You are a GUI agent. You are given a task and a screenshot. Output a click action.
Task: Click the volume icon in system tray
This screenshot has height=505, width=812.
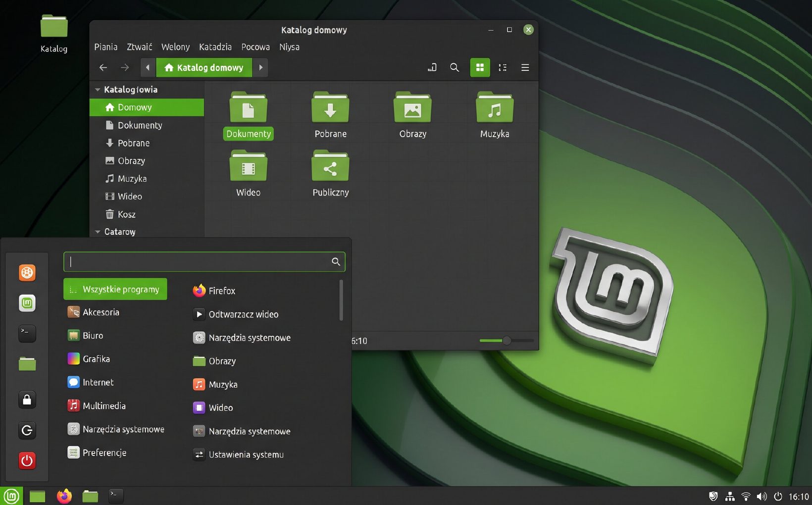point(761,497)
